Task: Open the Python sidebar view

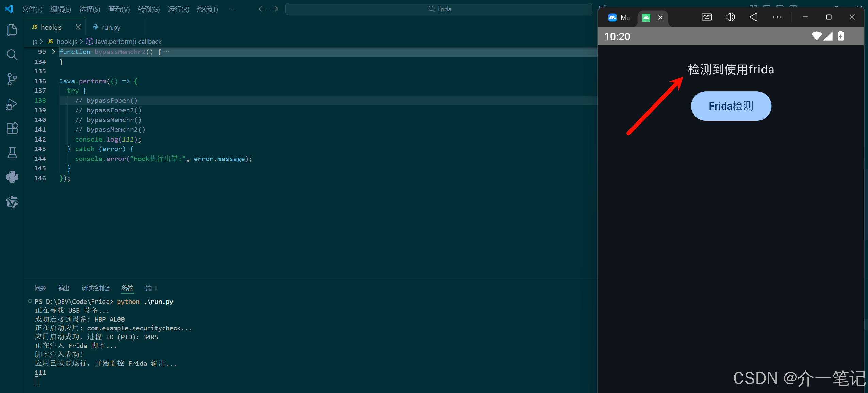Action: [x=12, y=177]
